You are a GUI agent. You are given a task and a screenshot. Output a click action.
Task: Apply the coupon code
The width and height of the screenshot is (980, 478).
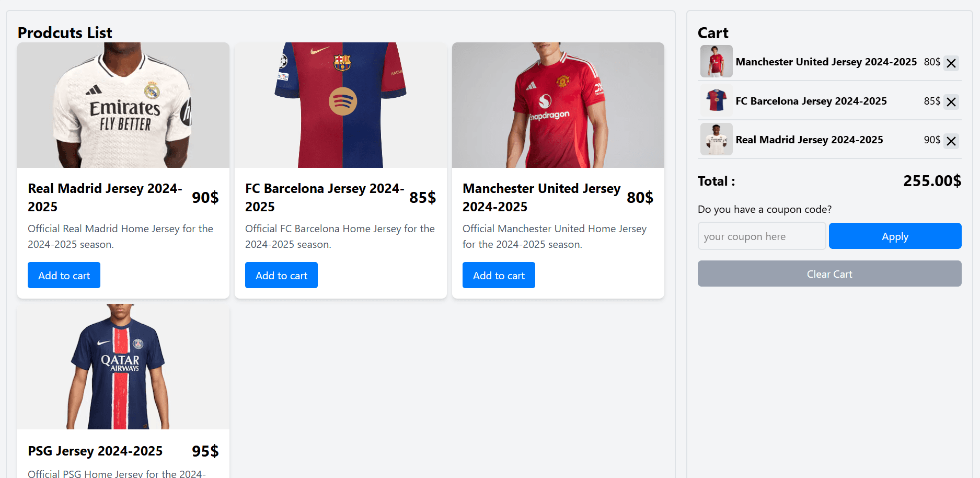click(895, 236)
